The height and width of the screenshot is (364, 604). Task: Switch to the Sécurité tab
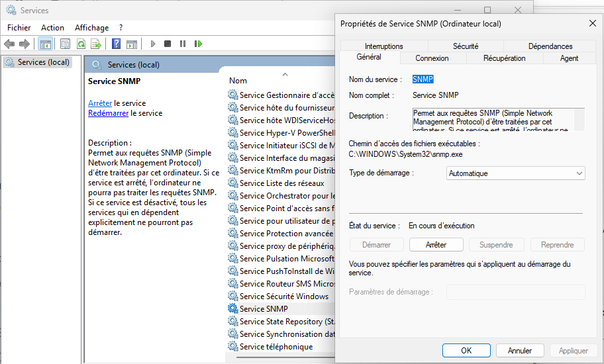466,46
